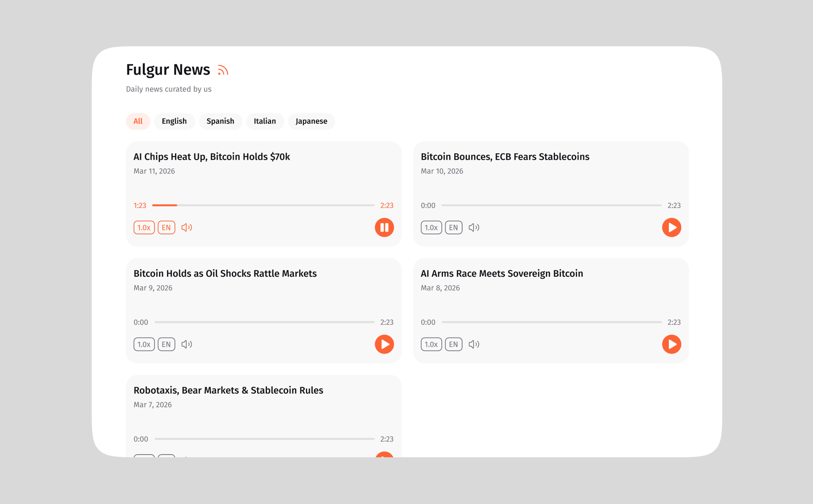Click the 1:23 elapsed time label
Image resolution: width=813 pixels, height=504 pixels.
(x=140, y=205)
